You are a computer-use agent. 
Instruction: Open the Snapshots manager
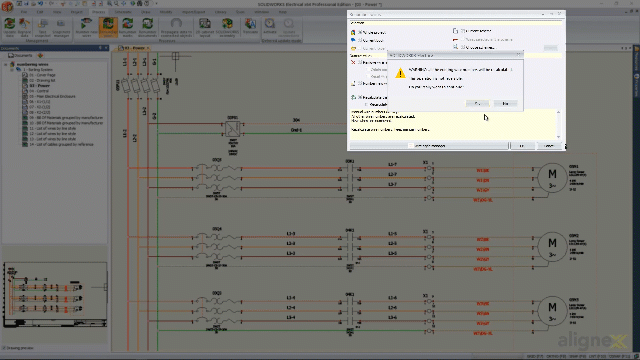click(x=61, y=27)
